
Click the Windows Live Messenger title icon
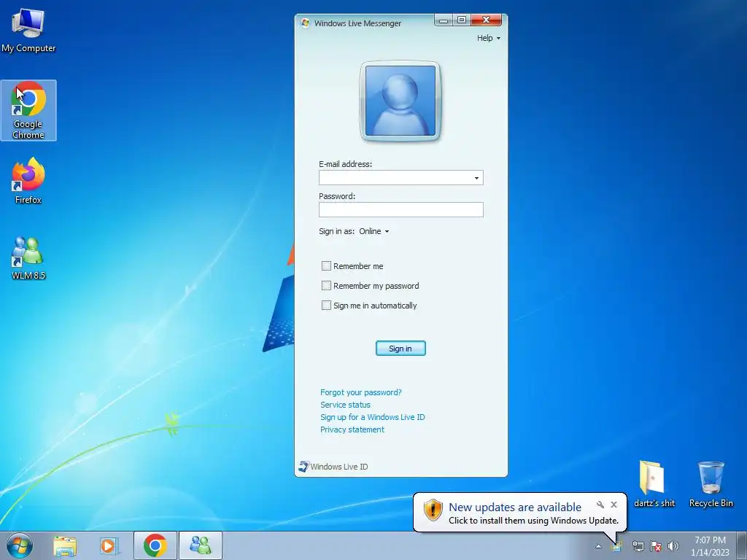306,23
